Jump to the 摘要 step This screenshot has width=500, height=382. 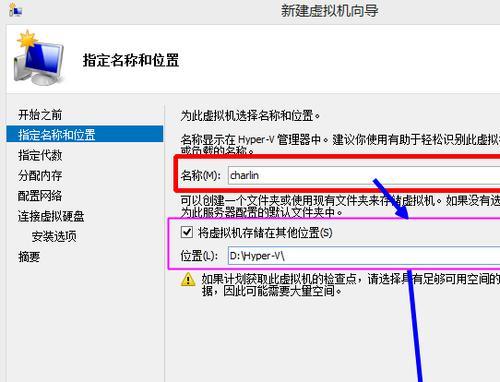point(29,257)
